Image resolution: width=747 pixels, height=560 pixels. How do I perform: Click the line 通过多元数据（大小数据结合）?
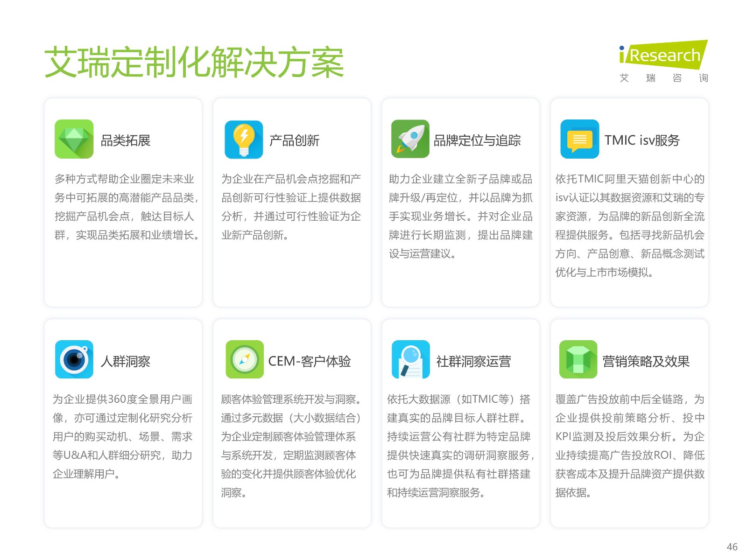291,418
